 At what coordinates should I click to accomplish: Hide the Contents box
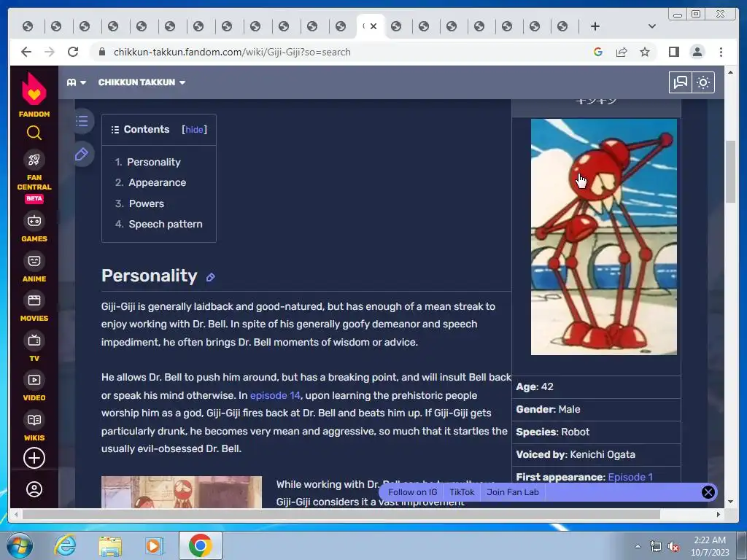[194, 130]
